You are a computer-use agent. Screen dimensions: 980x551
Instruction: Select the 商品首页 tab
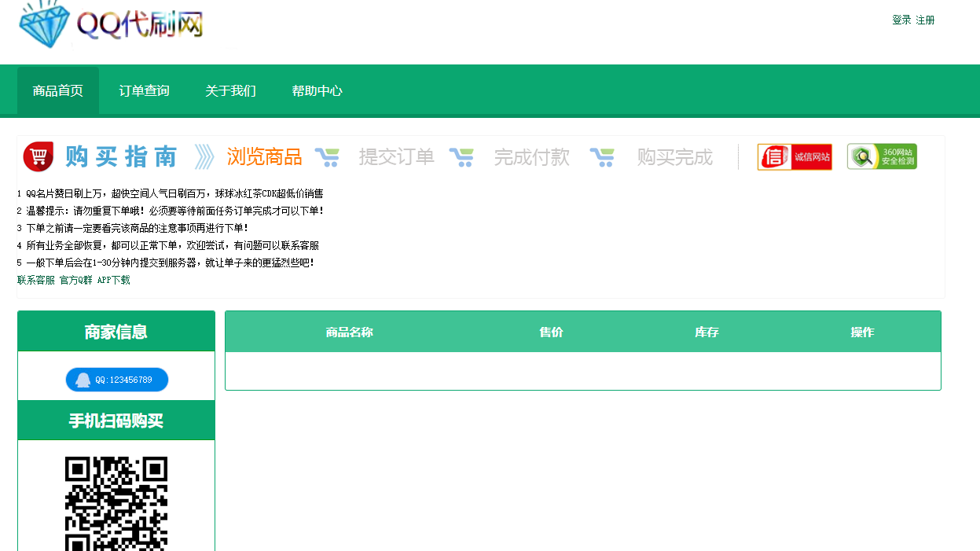point(57,90)
